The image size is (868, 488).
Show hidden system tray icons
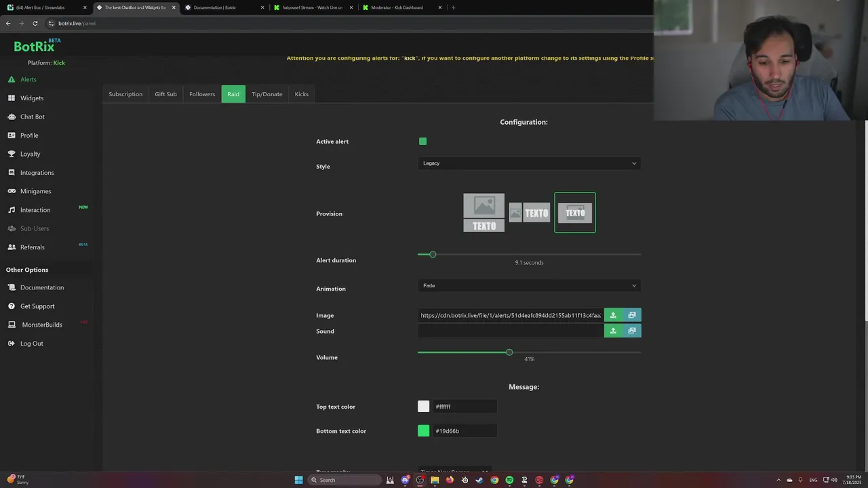(x=778, y=480)
